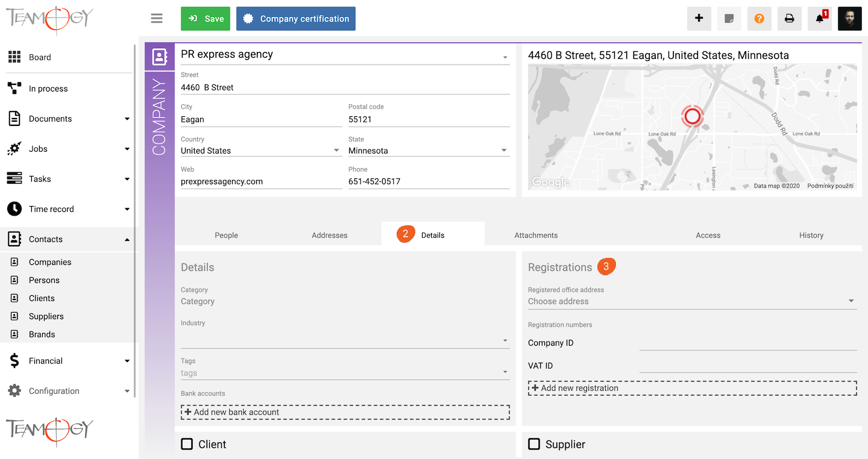The height and width of the screenshot is (459, 868).
Task: Enable the Client checkbox
Action: point(187,444)
